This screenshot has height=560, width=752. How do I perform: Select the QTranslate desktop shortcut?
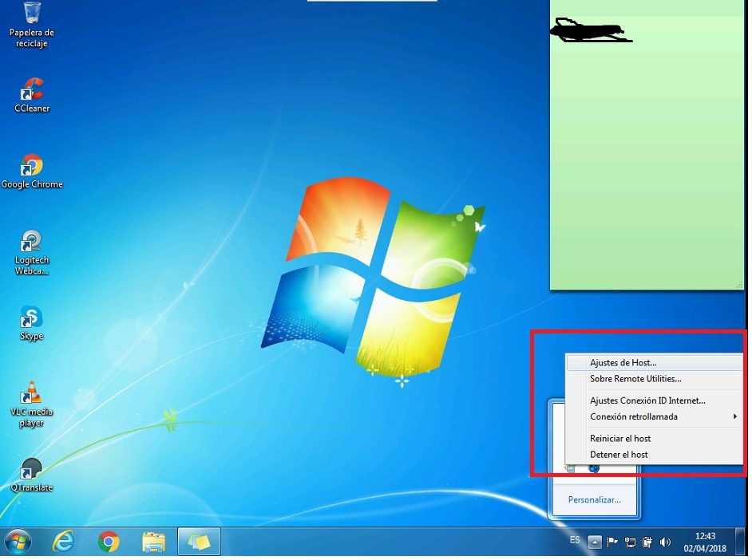coord(31,470)
